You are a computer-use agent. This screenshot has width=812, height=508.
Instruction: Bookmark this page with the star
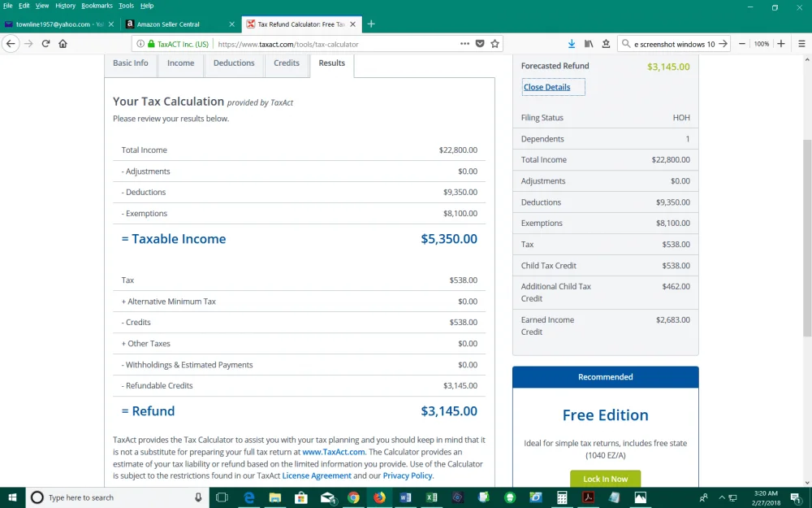(495, 44)
